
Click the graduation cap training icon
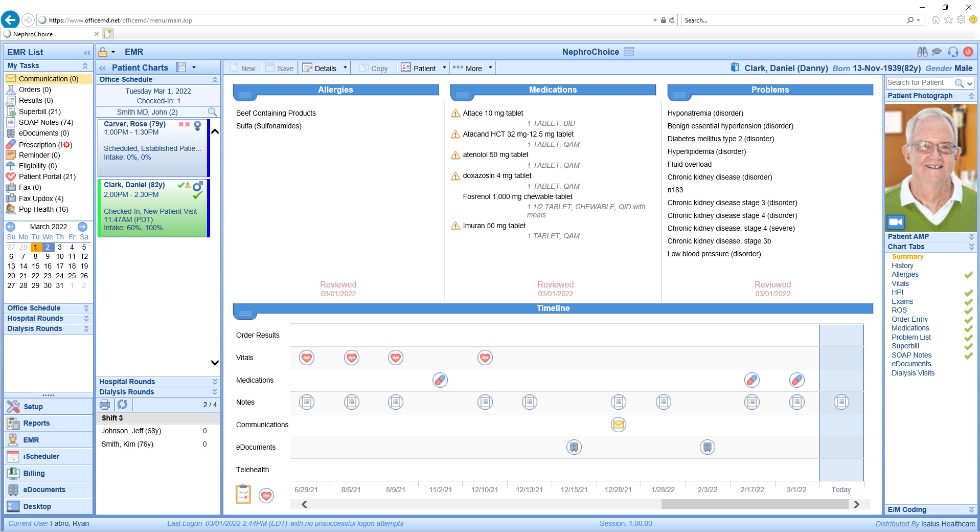click(x=937, y=52)
